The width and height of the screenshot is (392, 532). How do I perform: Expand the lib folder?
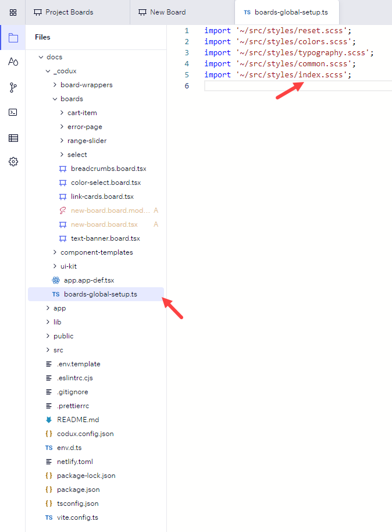(x=48, y=322)
